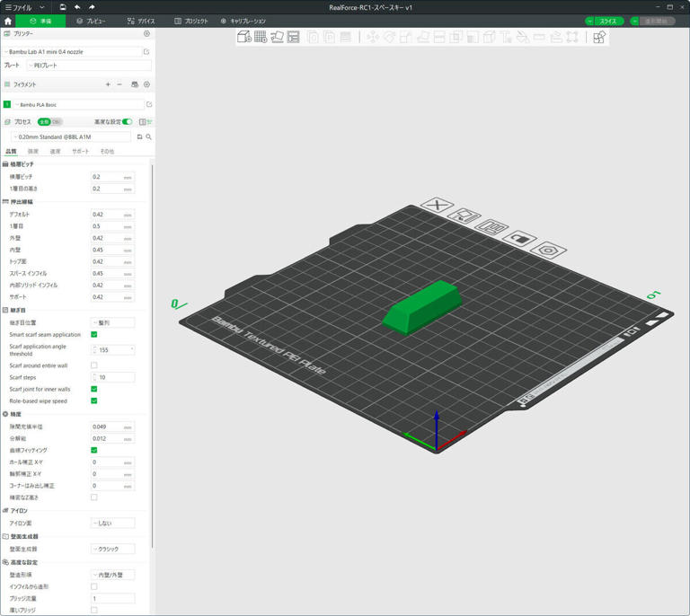Open the 0.20mm Standard process preset dropdown
This screenshot has width=690, height=616.
[70, 137]
